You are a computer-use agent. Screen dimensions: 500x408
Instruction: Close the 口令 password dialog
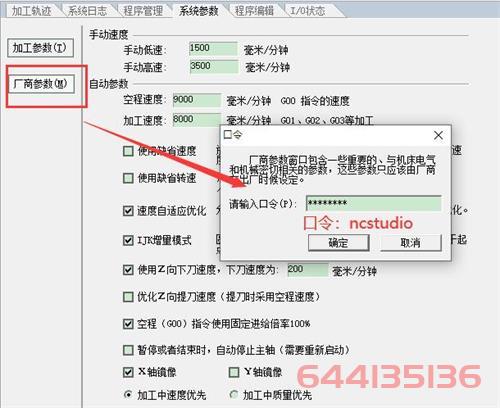pyautogui.click(x=438, y=135)
